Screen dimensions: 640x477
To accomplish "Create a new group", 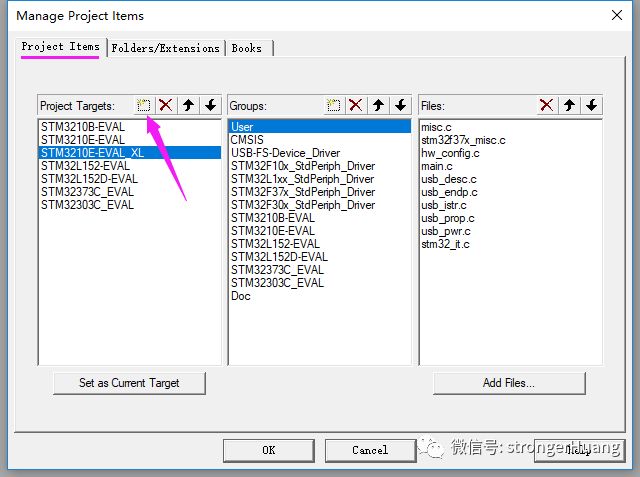I will coord(333,105).
